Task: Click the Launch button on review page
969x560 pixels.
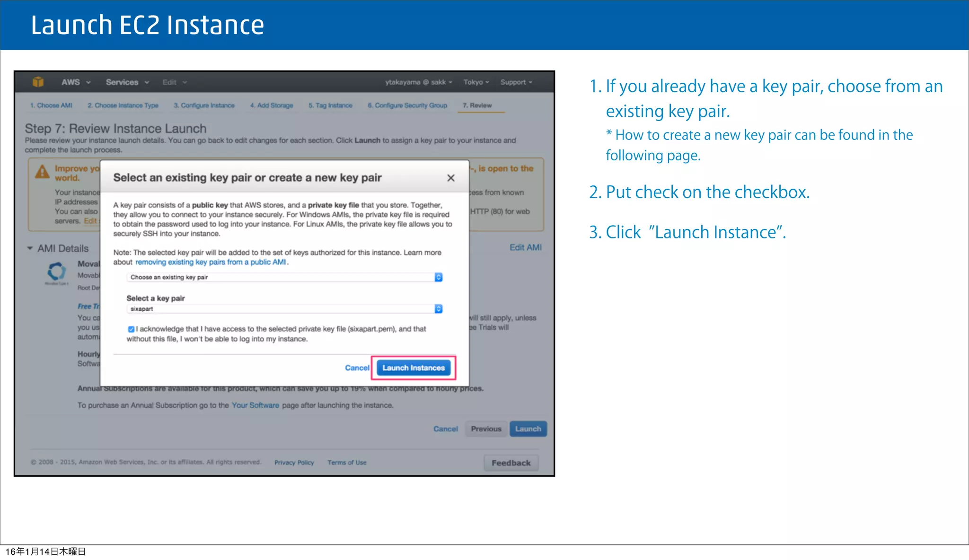Action: point(528,429)
